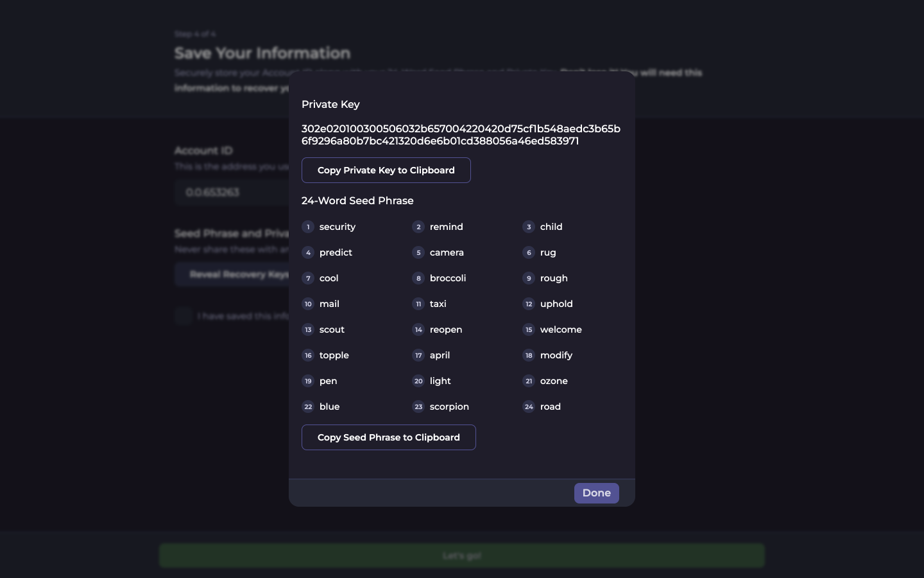Click number 20 badge beside light
The width and height of the screenshot is (924, 578).
418,381
